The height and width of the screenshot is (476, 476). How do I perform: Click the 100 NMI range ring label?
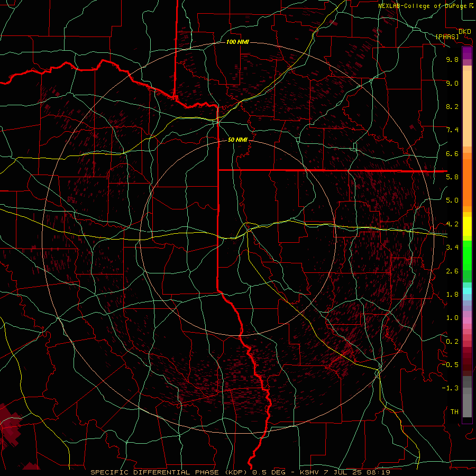tap(237, 42)
